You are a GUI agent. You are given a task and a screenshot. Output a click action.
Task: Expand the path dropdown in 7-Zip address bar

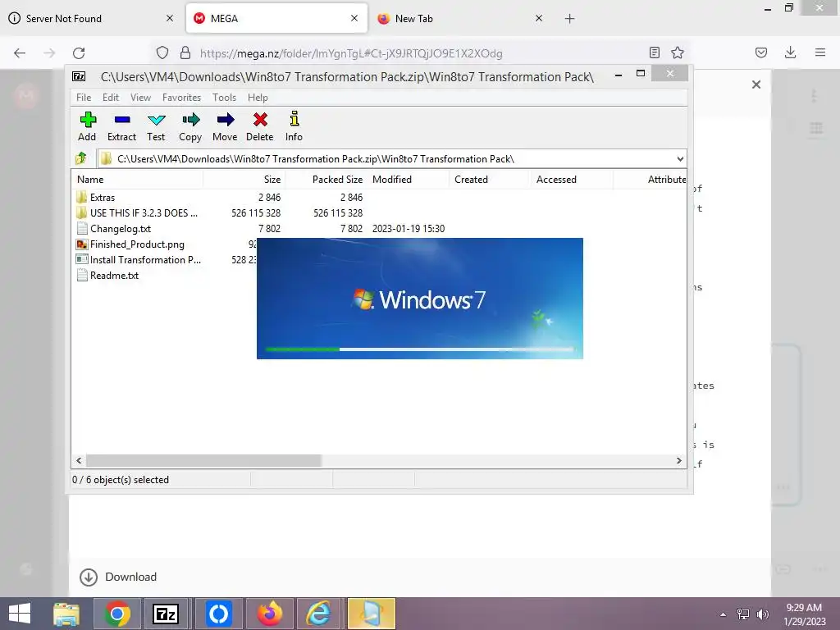tap(680, 159)
